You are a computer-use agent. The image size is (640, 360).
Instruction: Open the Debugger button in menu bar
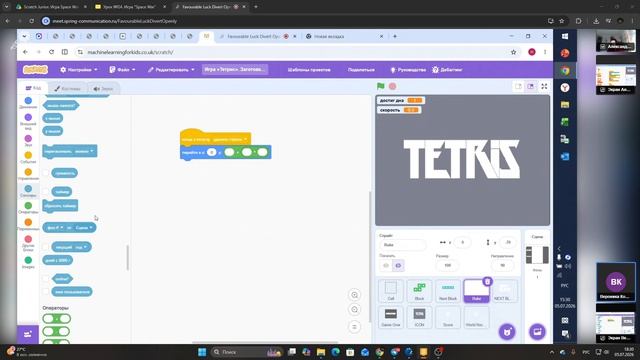447,70
